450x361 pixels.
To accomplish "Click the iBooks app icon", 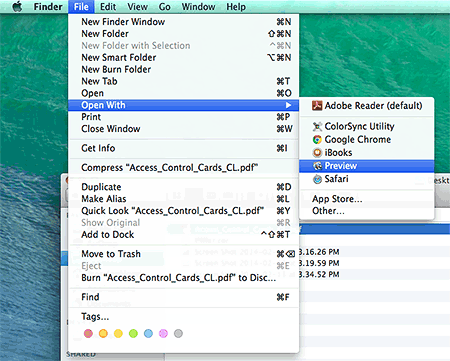I will [317, 153].
